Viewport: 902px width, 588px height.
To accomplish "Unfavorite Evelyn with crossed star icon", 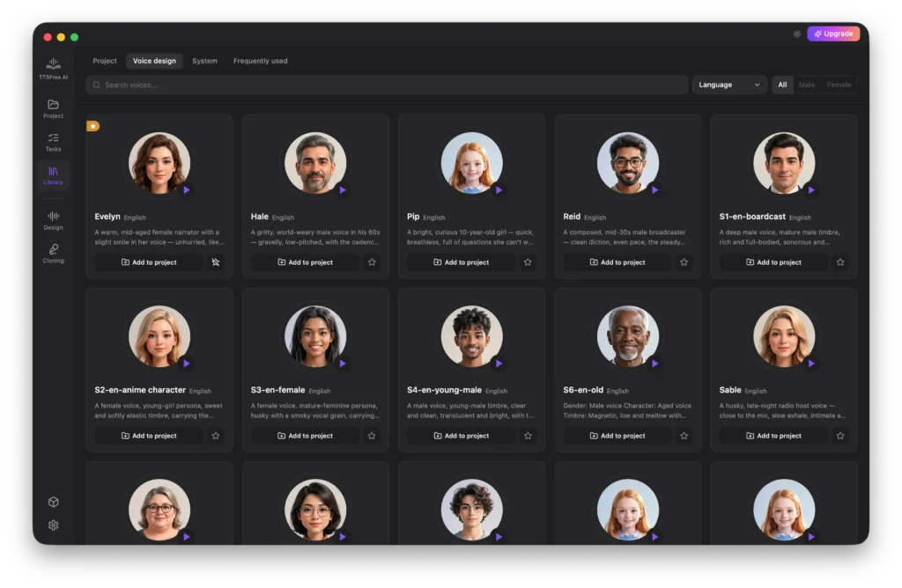I will click(216, 262).
